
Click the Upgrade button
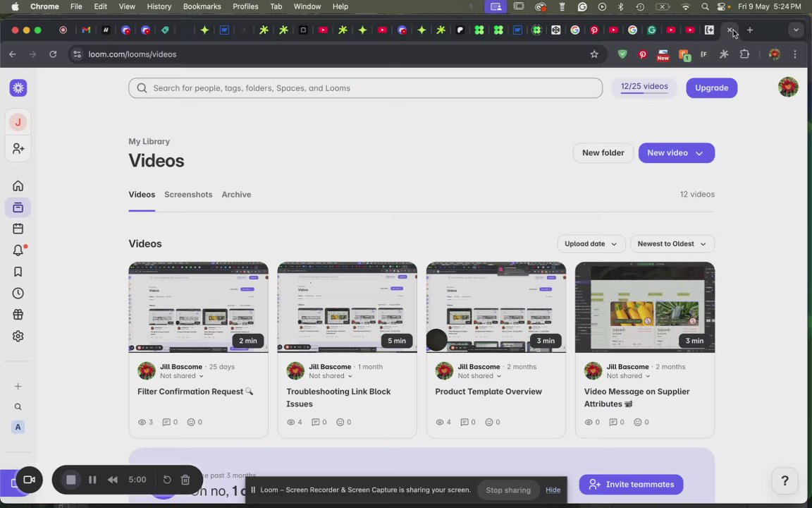711,88
